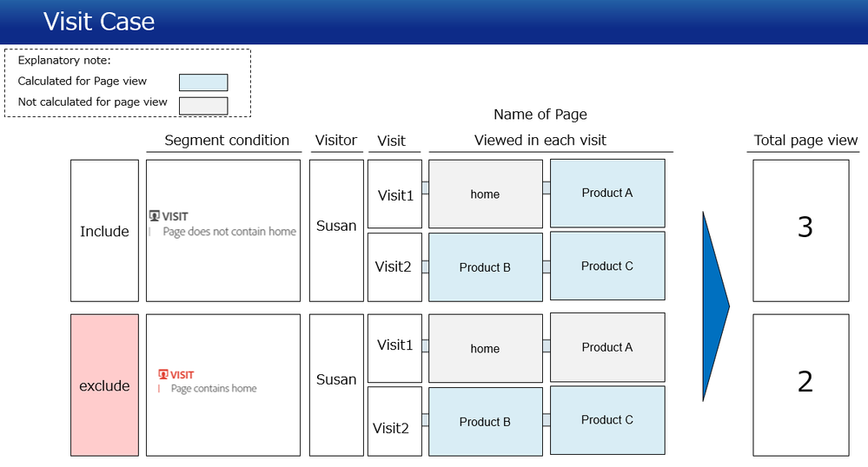
Task: Click the gray home page box in Include
Action: (486, 194)
